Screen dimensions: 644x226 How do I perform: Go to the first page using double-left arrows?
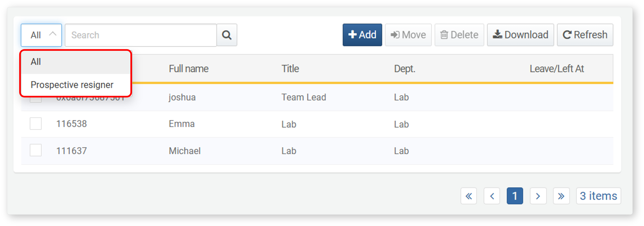[x=468, y=196]
